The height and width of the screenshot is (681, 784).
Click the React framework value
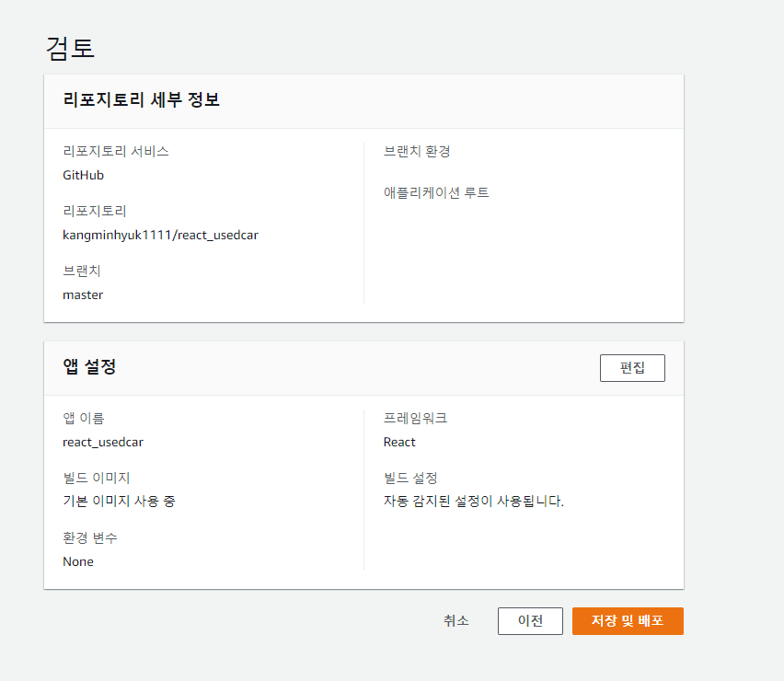pyautogui.click(x=399, y=442)
